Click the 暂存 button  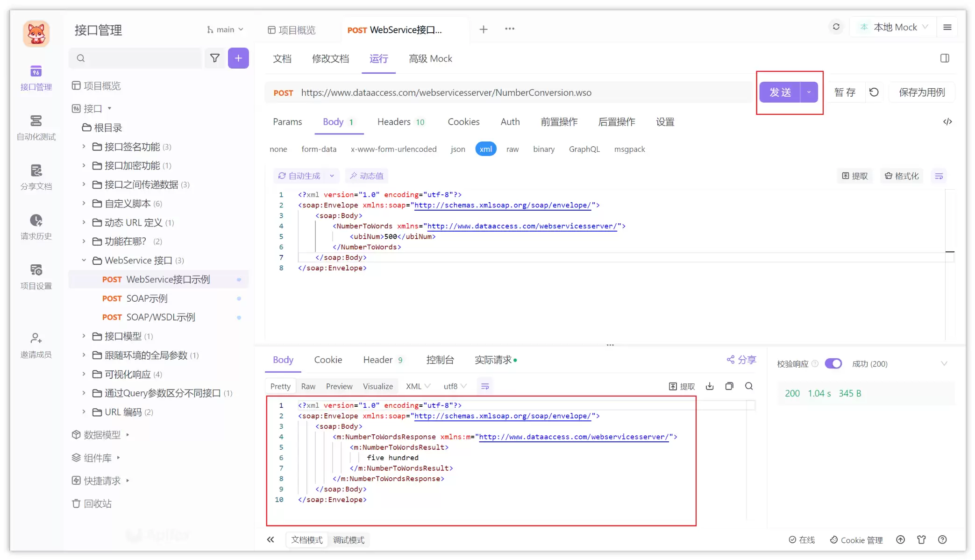[845, 92]
